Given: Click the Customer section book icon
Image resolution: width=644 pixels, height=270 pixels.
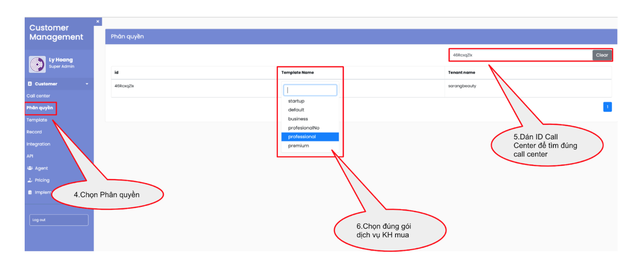Looking at the screenshot, I should coord(30,84).
